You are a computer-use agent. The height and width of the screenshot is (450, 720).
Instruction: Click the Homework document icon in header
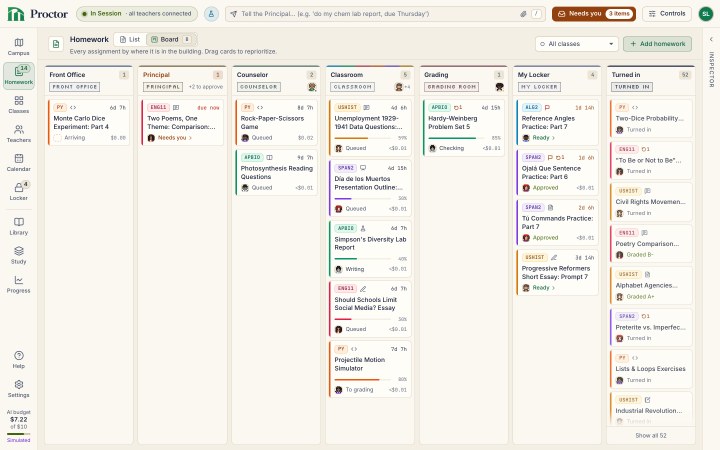[x=56, y=44]
